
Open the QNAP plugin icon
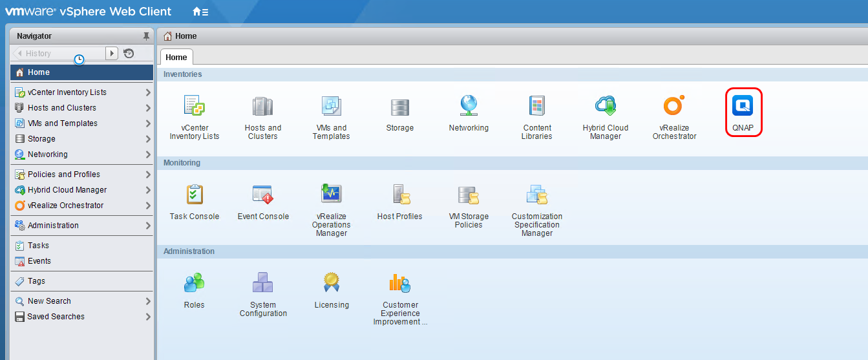pos(743,106)
